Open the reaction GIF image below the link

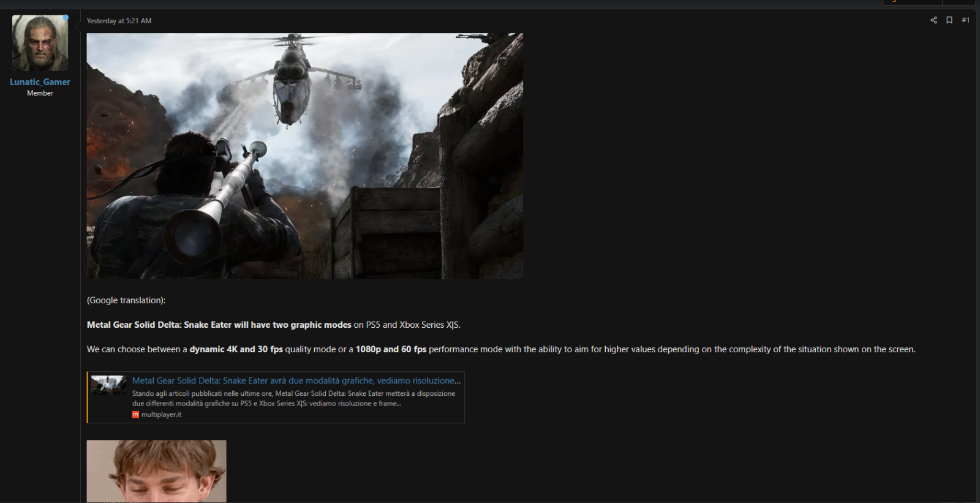157,471
